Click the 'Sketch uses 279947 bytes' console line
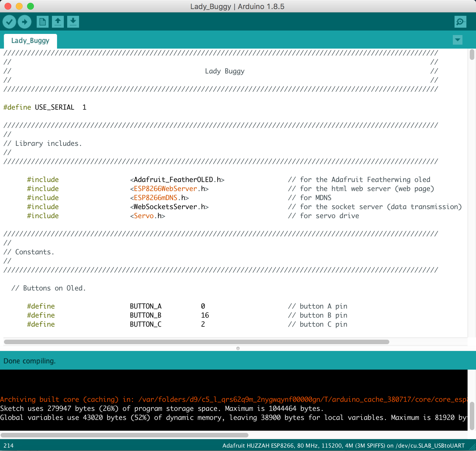Screen dimensions: 476x451 (x=162, y=409)
